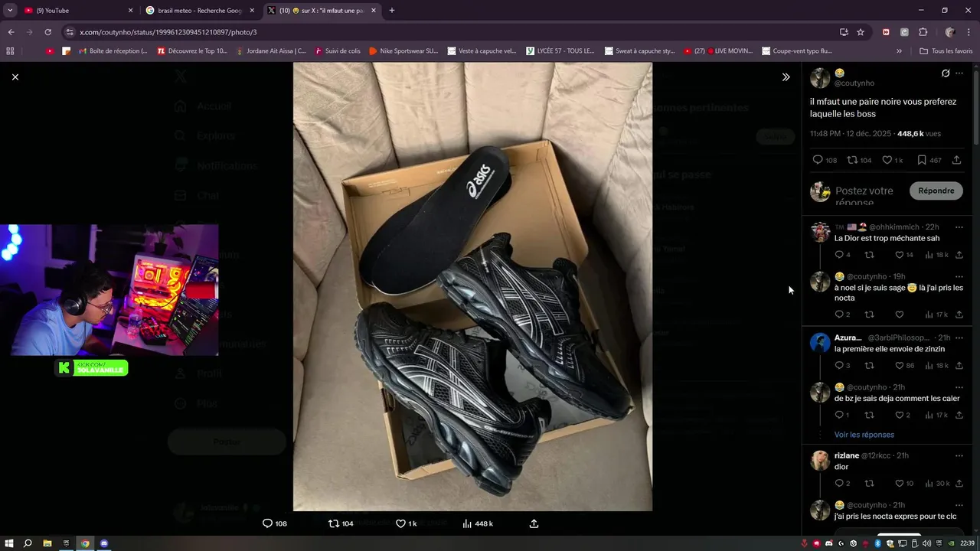Close the photo viewer with the X icon
Image resolution: width=980 pixels, height=551 pixels.
[15, 77]
